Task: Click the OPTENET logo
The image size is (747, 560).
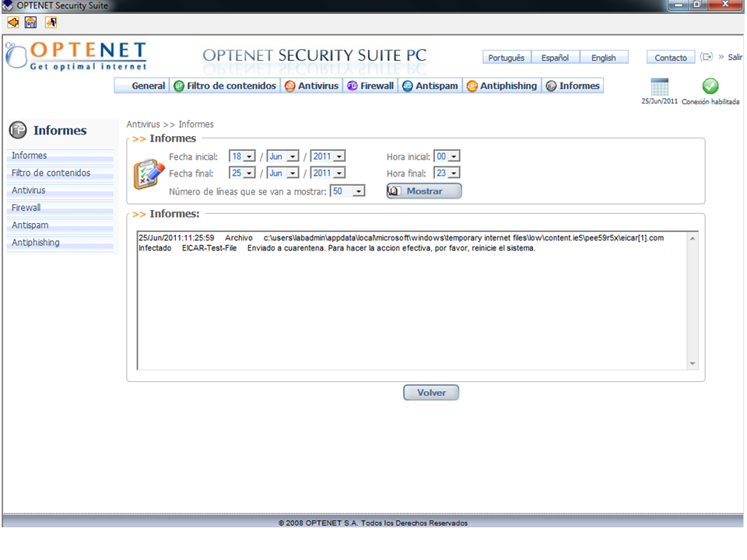Action: [76, 56]
